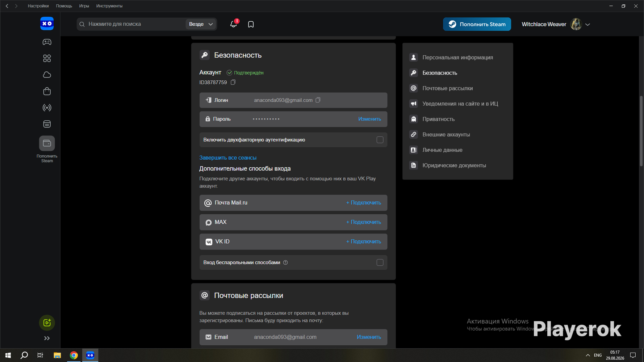644x362 pixels.
Task: Go to Персональная информация section
Action: coord(457,58)
